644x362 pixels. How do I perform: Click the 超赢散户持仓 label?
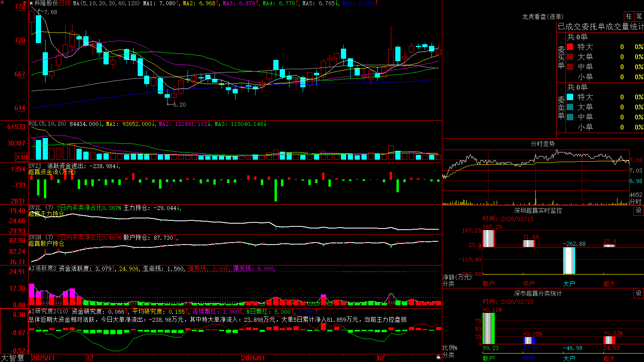point(46,243)
